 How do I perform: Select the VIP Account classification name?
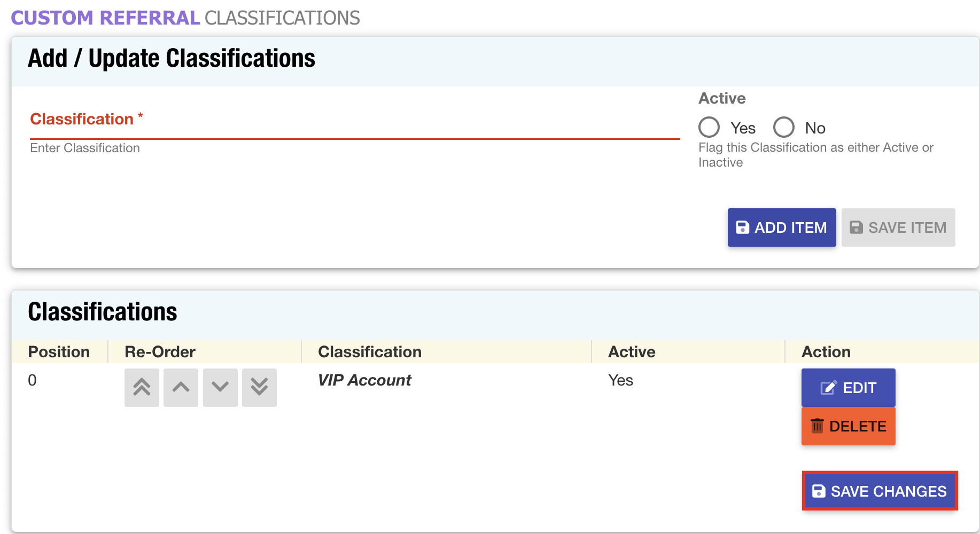point(364,380)
